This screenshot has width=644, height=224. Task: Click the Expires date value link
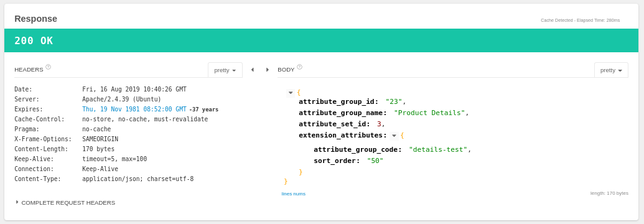(x=134, y=110)
